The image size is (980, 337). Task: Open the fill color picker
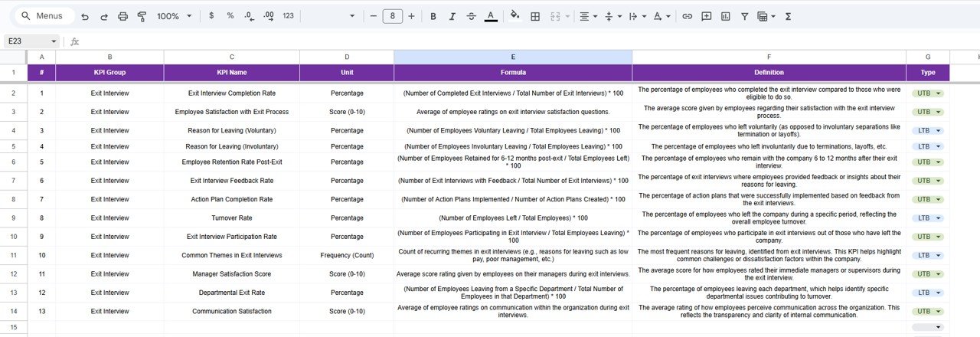(x=514, y=16)
